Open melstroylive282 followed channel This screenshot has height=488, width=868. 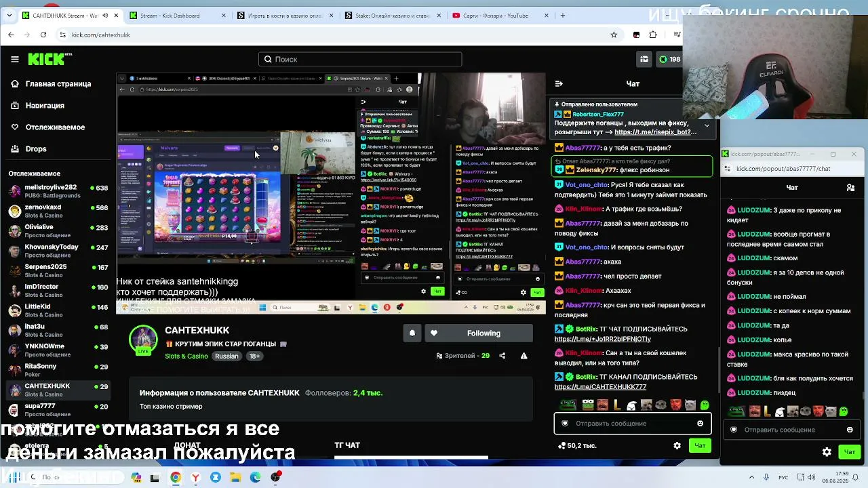57,191
